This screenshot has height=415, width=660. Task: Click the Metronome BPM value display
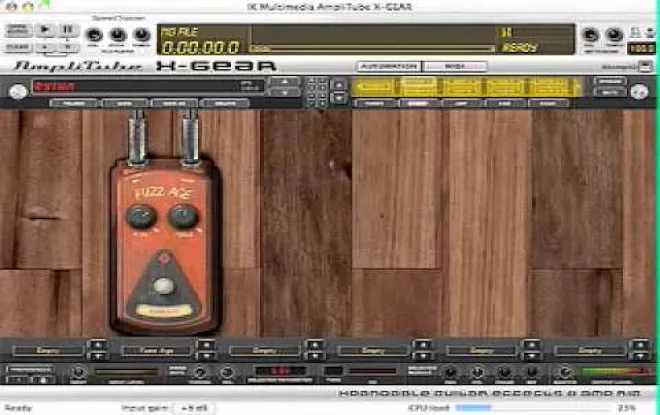tap(641, 48)
